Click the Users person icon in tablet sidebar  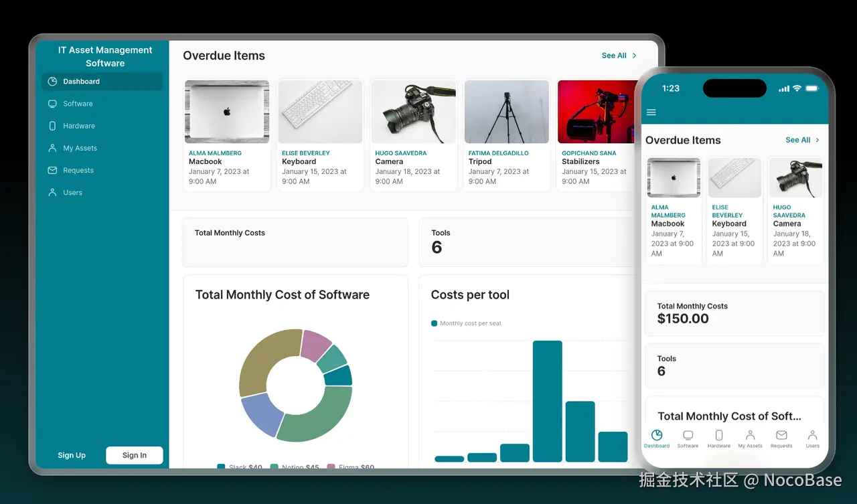pos(52,192)
